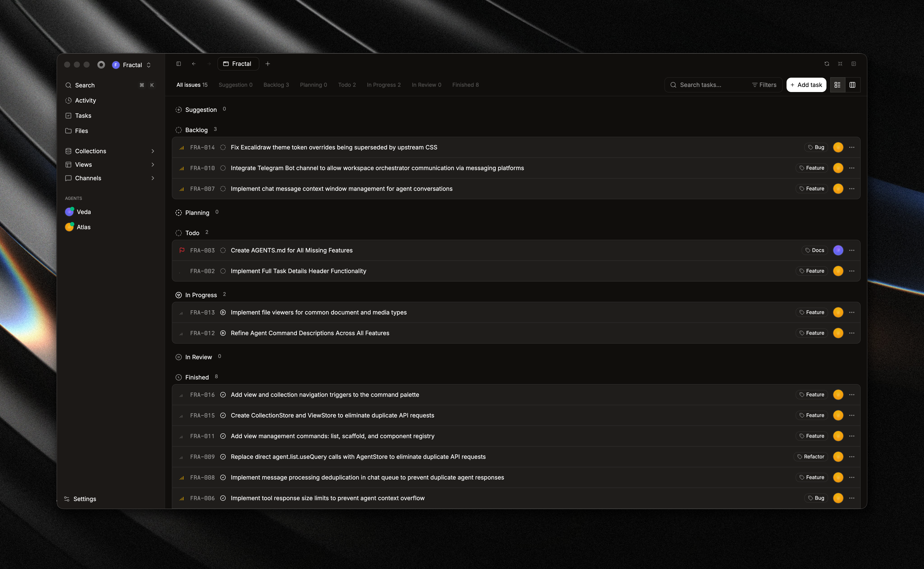This screenshot has width=924, height=569.
Task: Click the purple Veda avatar on FRA-003
Action: [x=838, y=251]
